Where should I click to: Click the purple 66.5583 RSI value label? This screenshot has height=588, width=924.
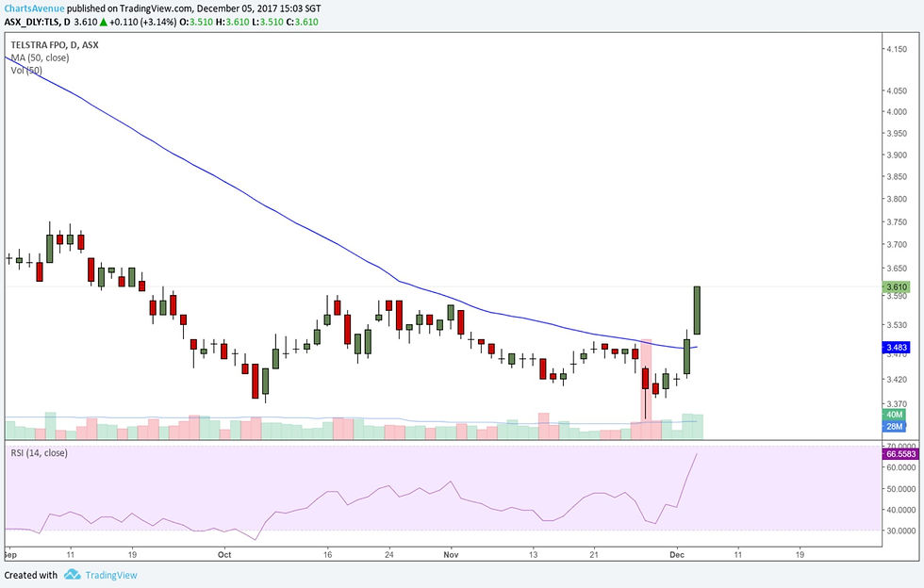(901, 454)
